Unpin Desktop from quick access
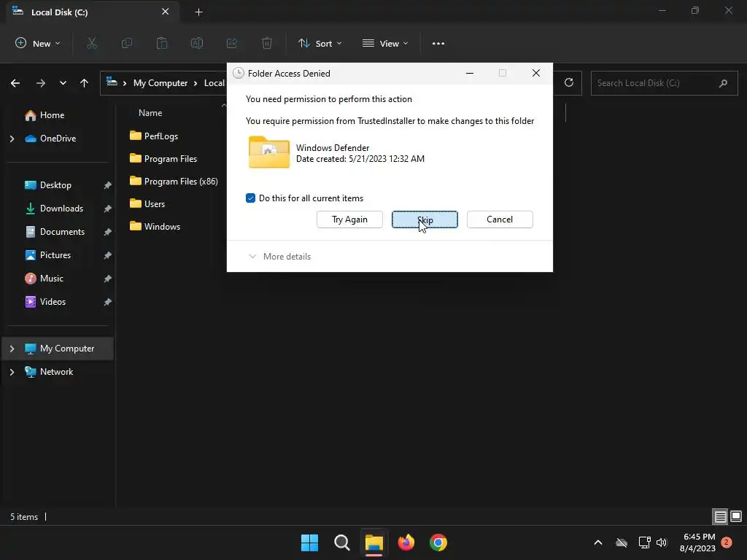Viewport: 747px width, 560px height. coord(108,185)
